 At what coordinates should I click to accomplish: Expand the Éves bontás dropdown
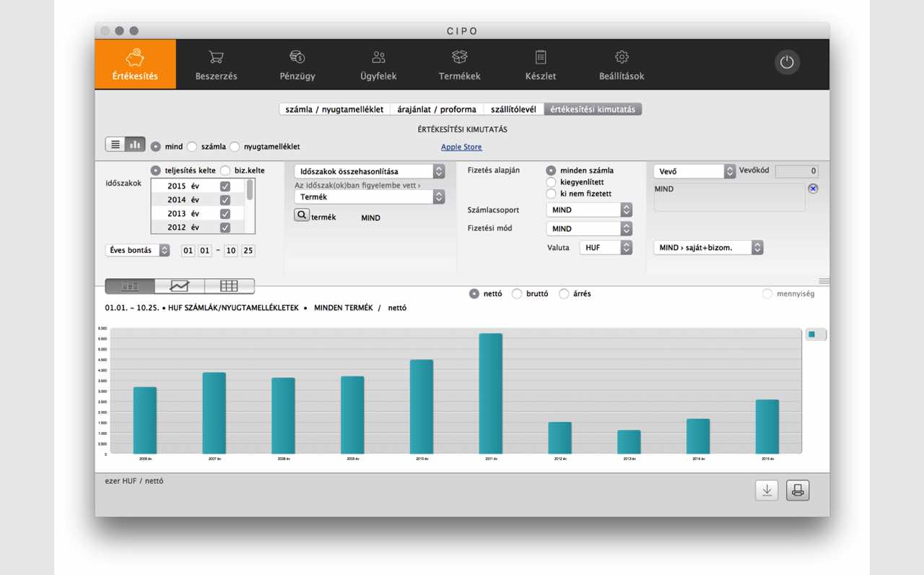pos(137,251)
